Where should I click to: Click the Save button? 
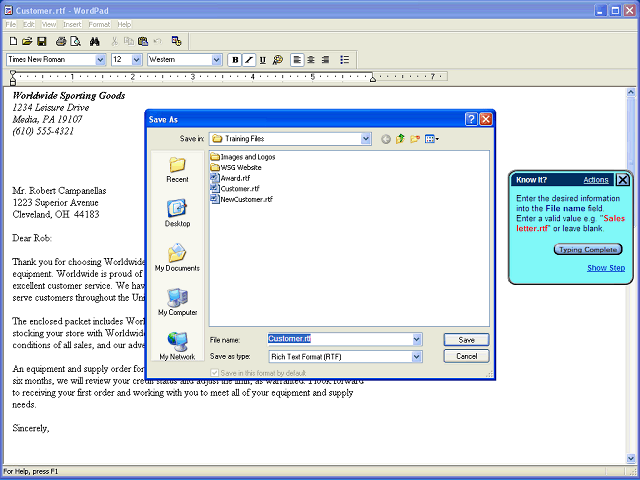pos(466,340)
